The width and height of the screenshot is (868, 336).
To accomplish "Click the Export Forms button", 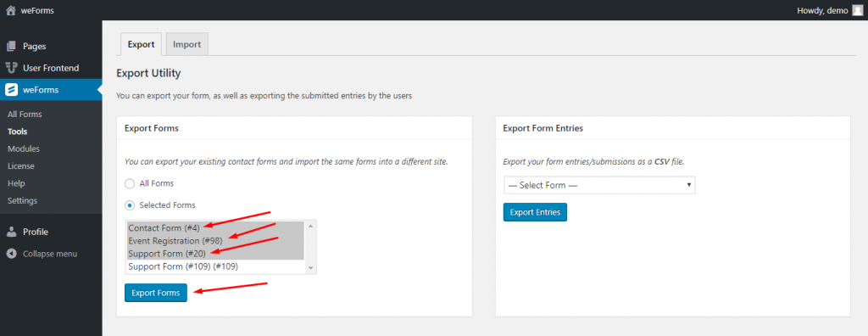I will pyautogui.click(x=156, y=293).
